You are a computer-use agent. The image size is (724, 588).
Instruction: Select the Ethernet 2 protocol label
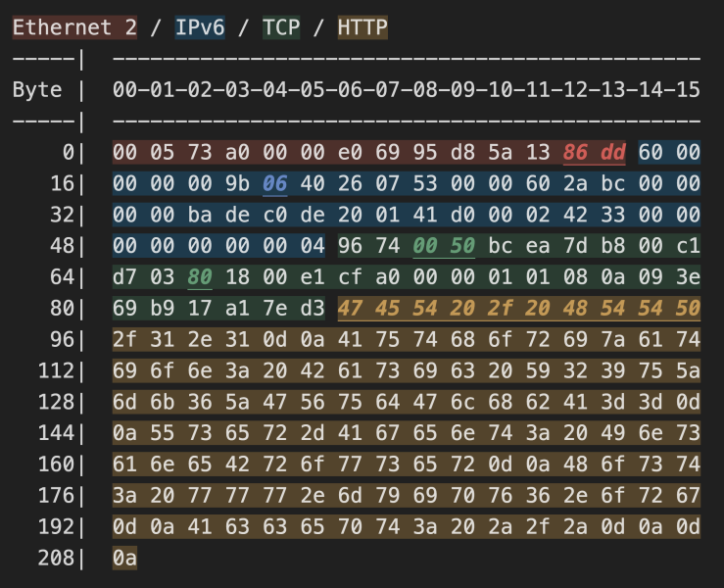74,27
